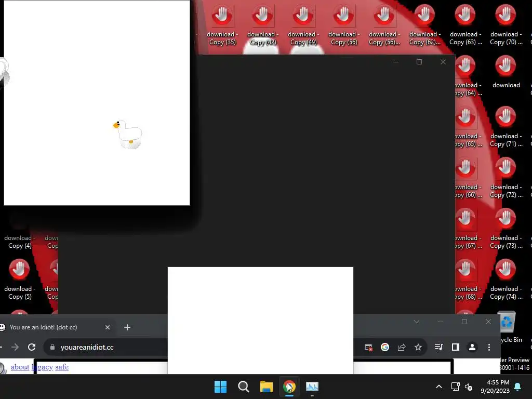Select the plain 'download' desktop icon
Image resolution: width=532 pixels, height=399 pixels.
506,72
